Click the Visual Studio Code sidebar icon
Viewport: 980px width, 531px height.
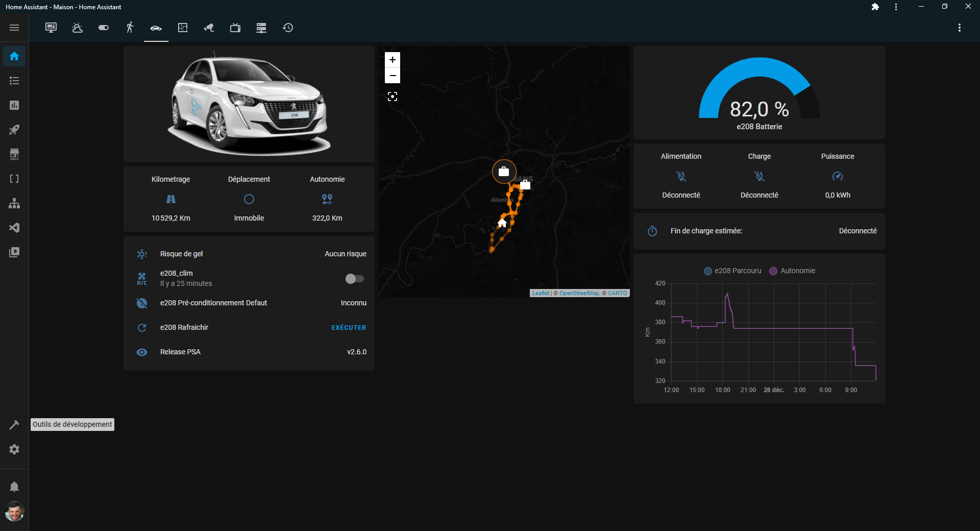click(14, 228)
